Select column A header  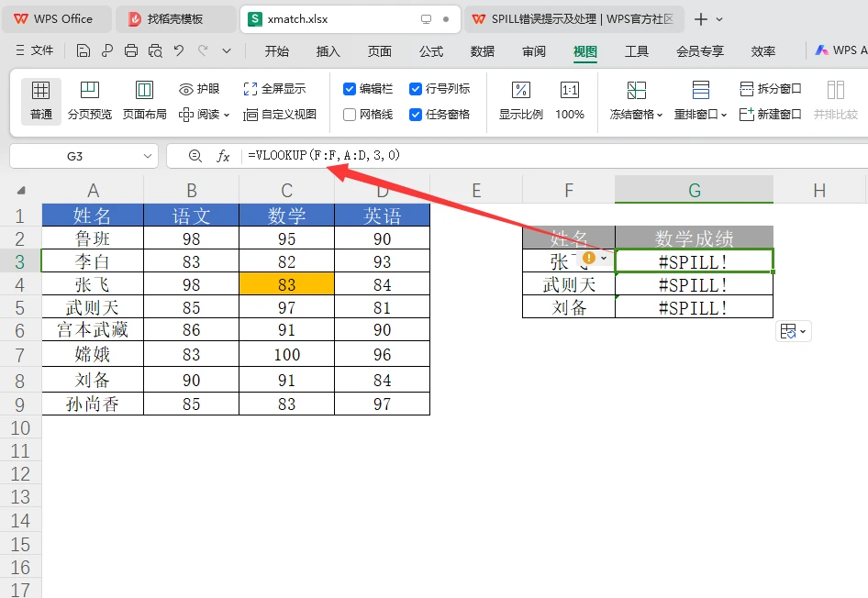click(x=93, y=190)
